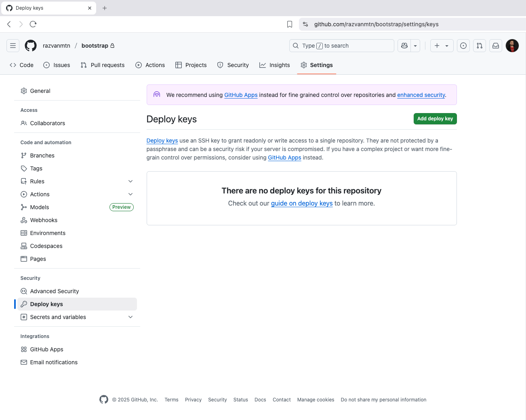Viewport: 526px width, 420px height.
Task: Open footer Status link
Action: coord(241,400)
